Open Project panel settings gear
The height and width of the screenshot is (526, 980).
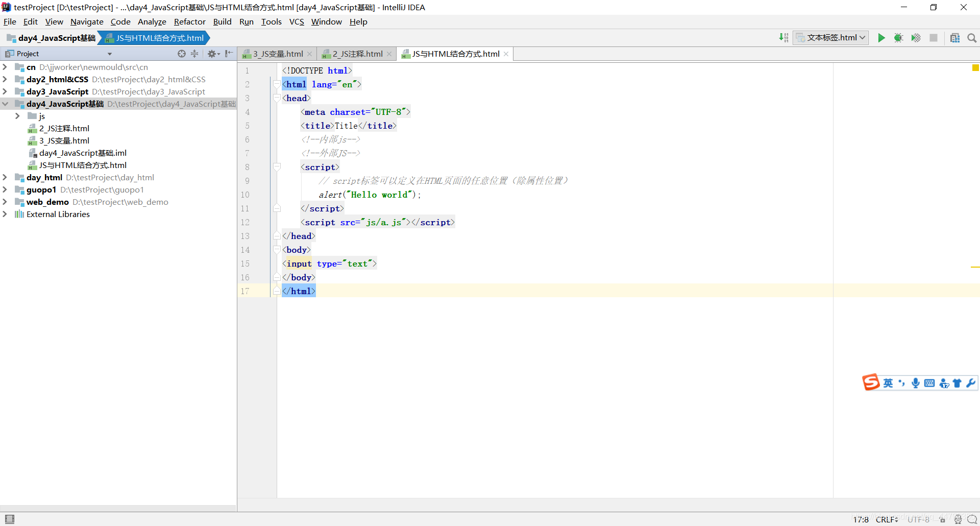coord(213,54)
